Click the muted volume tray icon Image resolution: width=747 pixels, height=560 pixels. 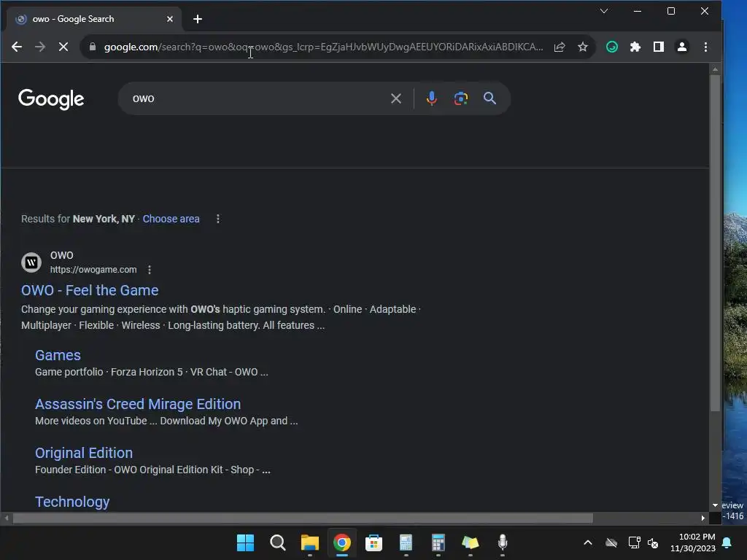point(653,542)
